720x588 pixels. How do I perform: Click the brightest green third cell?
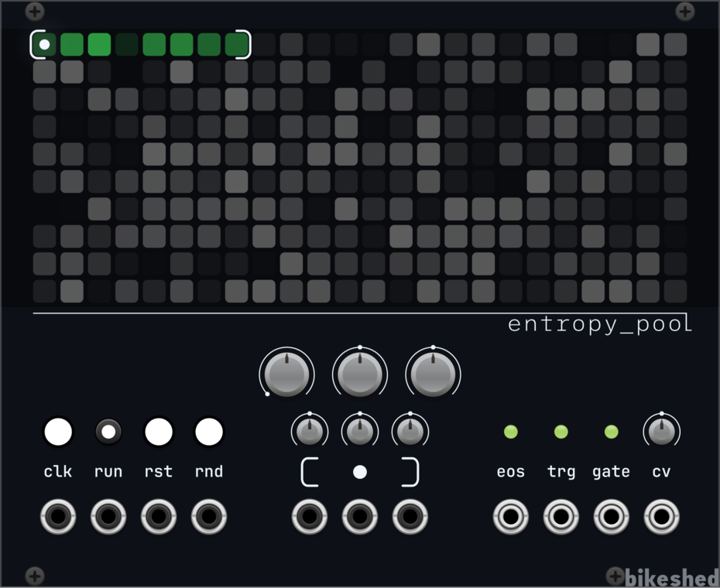point(99,45)
